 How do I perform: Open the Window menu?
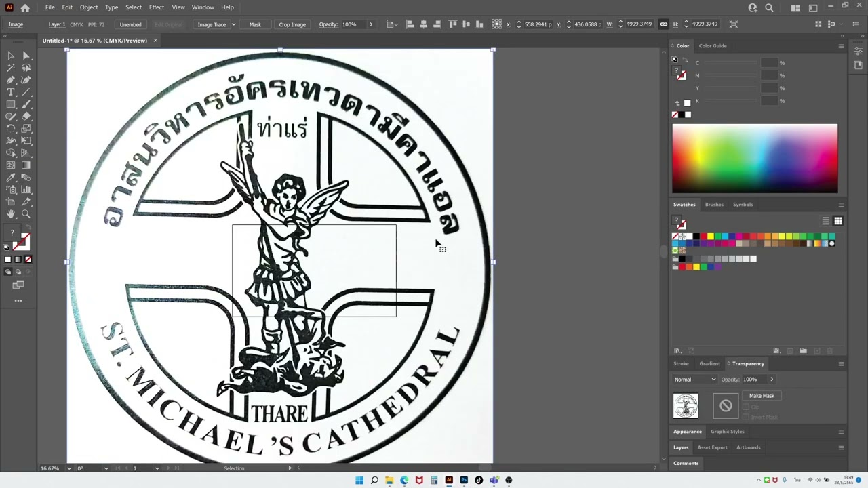coord(203,7)
